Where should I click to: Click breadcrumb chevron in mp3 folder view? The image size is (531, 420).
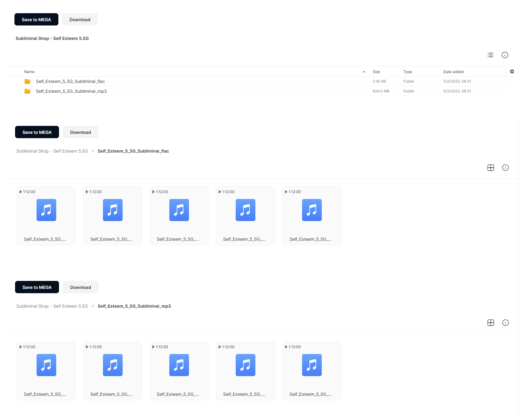[x=93, y=306]
